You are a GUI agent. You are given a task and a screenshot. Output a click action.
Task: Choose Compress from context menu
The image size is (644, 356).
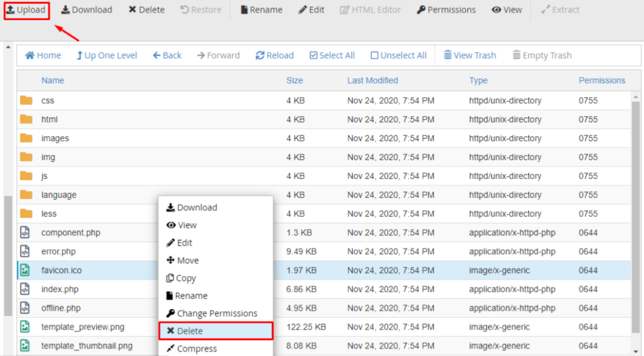click(191, 349)
